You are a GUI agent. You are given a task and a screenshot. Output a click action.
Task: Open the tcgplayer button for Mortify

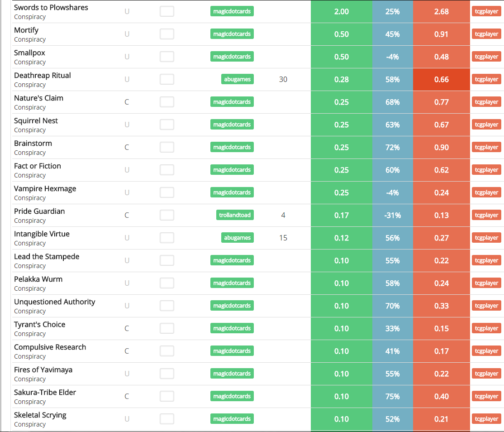(486, 34)
